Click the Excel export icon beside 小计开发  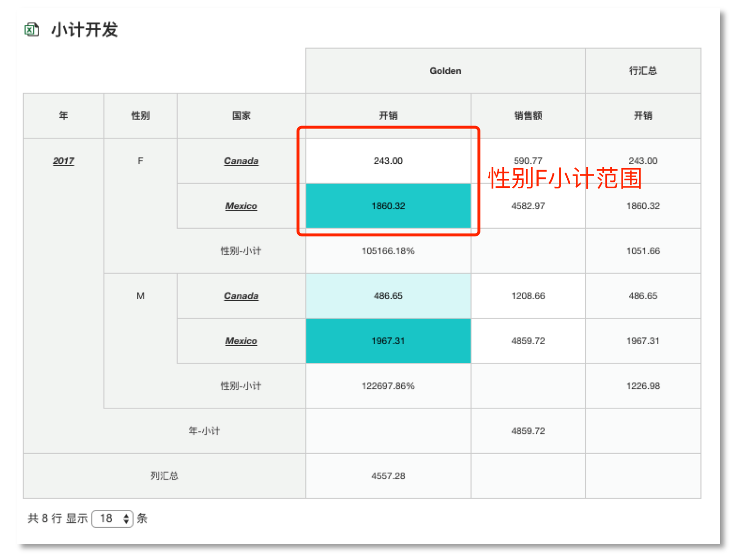pos(32,30)
